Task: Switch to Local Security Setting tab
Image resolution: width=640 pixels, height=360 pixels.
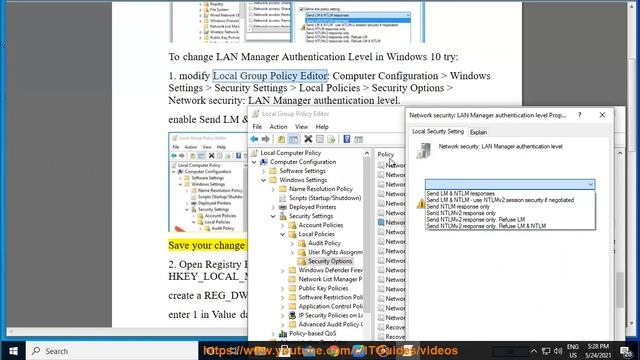Action: (438, 131)
